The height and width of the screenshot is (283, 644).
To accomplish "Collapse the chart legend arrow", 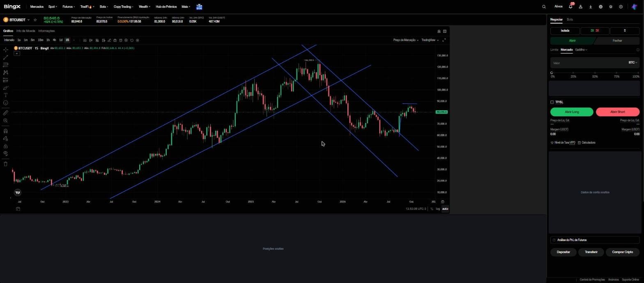I will point(16,53).
